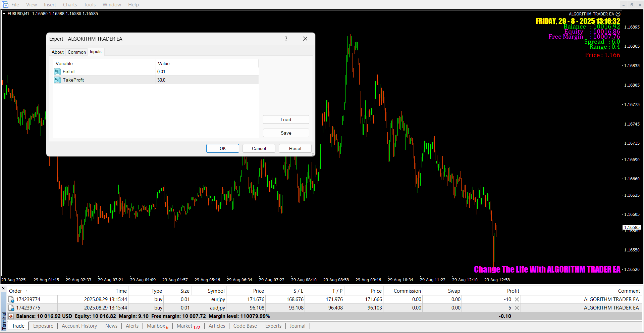The height and width of the screenshot is (333, 644).
Task: Close the audjpy position with its X icon
Action: pos(517,308)
